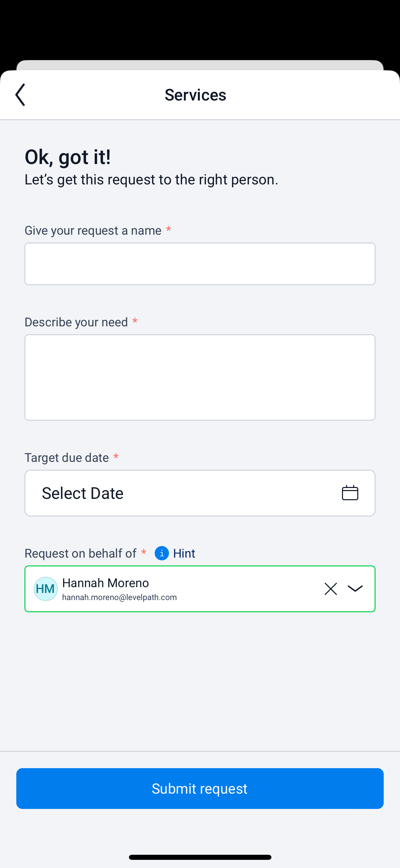Open the calendar icon date picker

350,493
